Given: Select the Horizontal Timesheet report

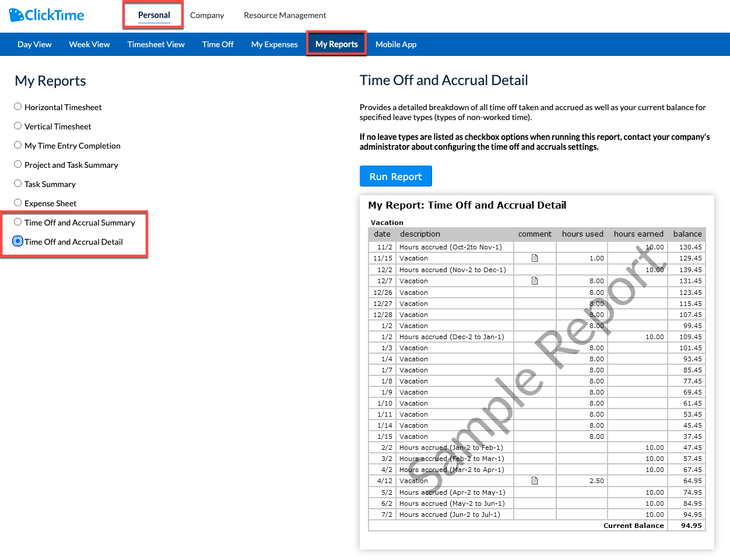Looking at the screenshot, I should click(17, 106).
